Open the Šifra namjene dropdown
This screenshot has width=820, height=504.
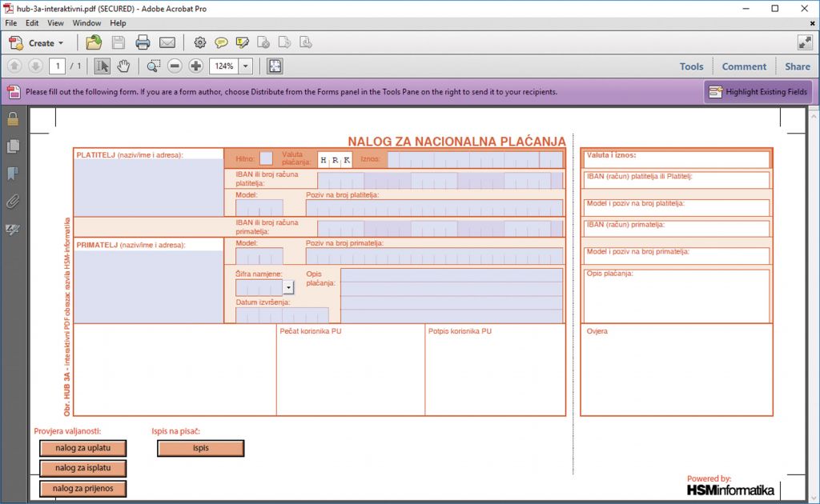pyautogui.click(x=288, y=287)
